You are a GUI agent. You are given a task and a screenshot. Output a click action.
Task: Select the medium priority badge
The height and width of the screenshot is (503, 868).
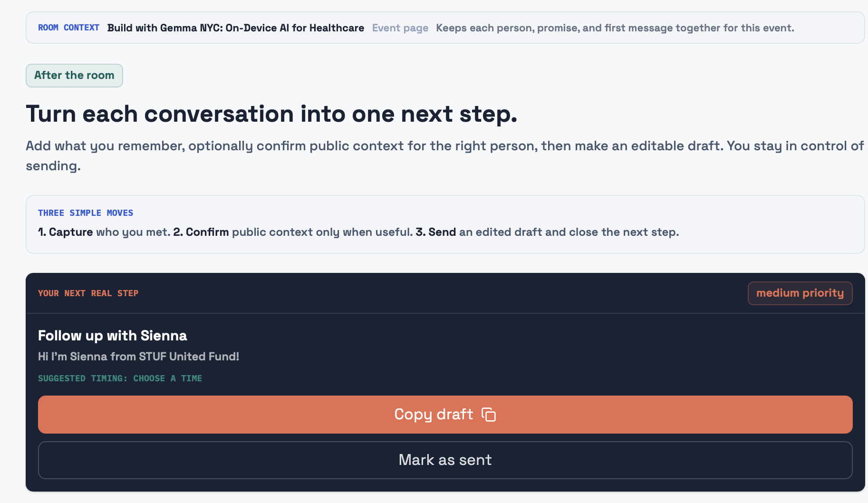800,293
